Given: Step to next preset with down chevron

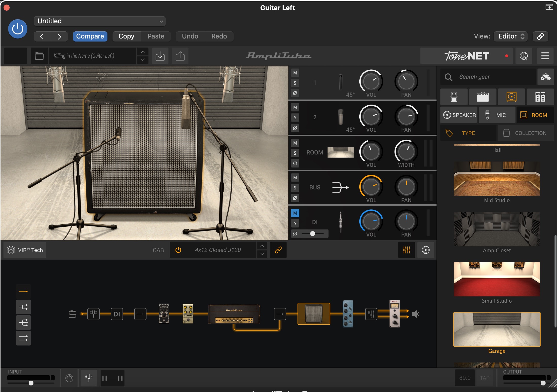Looking at the screenshot, I should (143, 60).
